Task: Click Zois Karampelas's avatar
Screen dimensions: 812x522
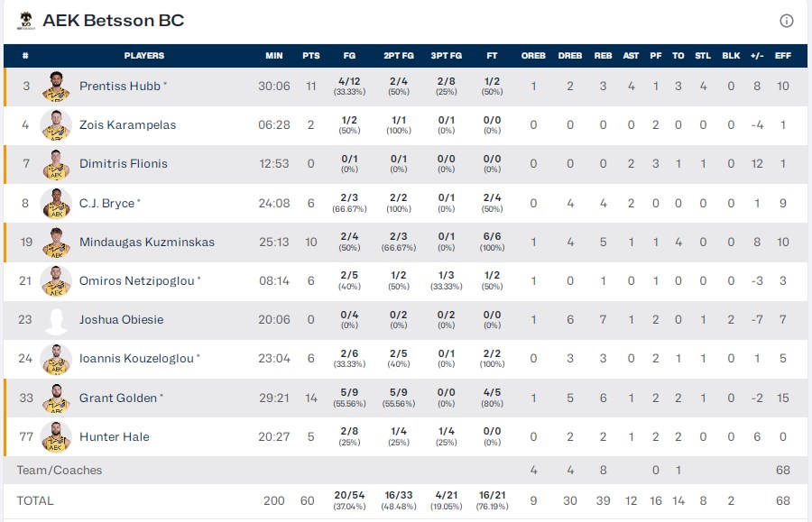Action: pyautogui.click(x=56, y=125)
